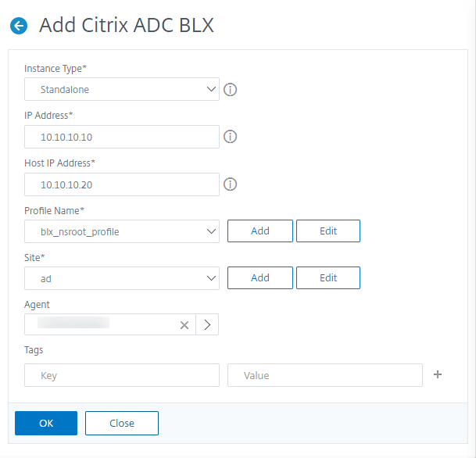Click the Tags Key input field
Viewport: 476px width, 458px height.
point(122,375)
